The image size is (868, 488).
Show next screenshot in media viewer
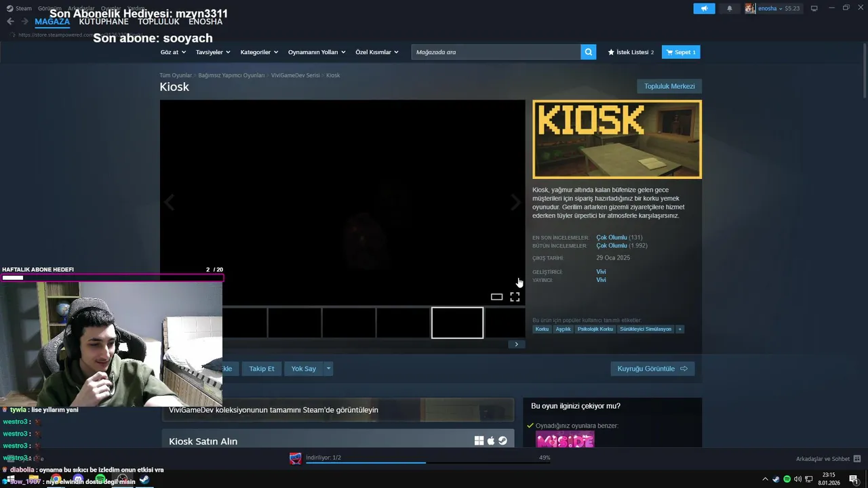coord(516,202)
